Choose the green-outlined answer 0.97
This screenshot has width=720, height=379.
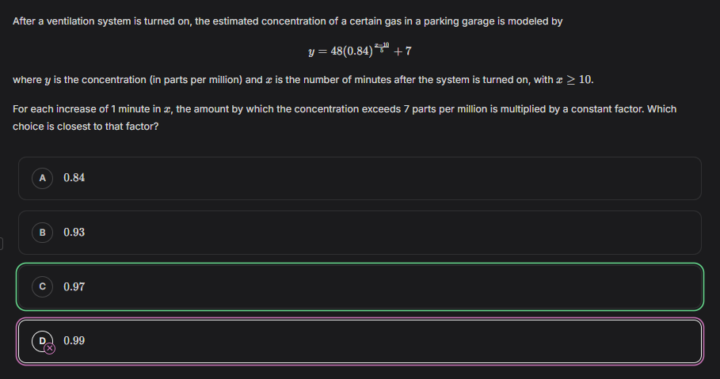[x=360, y=287]
